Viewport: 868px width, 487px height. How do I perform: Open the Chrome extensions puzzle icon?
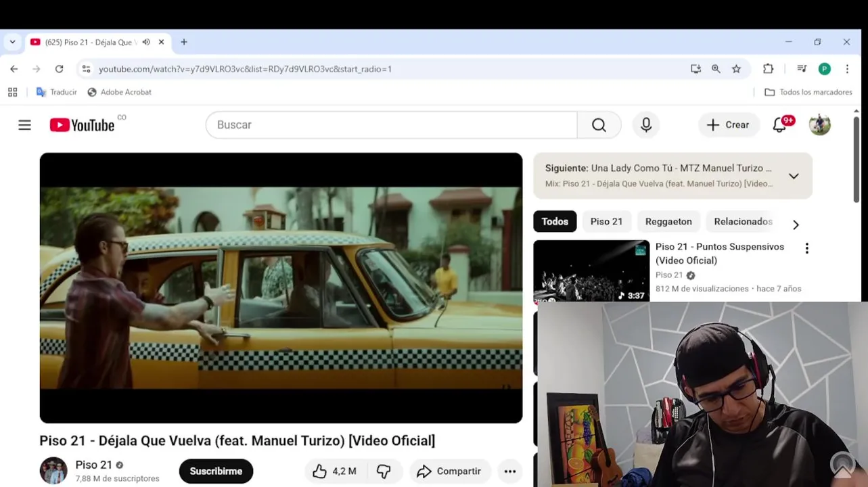click(768, 69)
